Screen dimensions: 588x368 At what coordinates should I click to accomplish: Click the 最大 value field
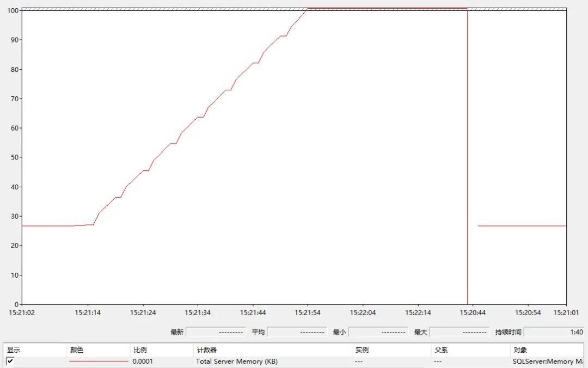pos(459,332)
